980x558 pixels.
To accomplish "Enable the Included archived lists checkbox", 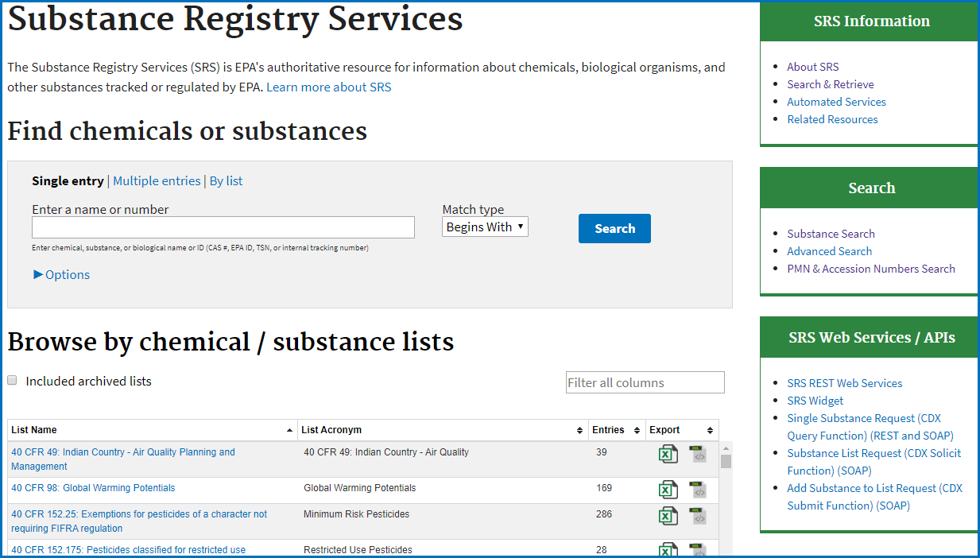I will (x=13, y=381).
